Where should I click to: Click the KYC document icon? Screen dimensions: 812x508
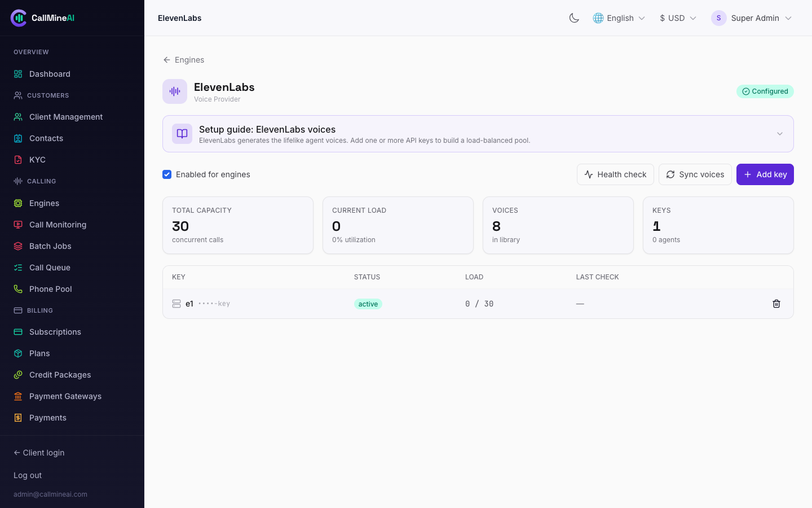[x=18, y=160]
